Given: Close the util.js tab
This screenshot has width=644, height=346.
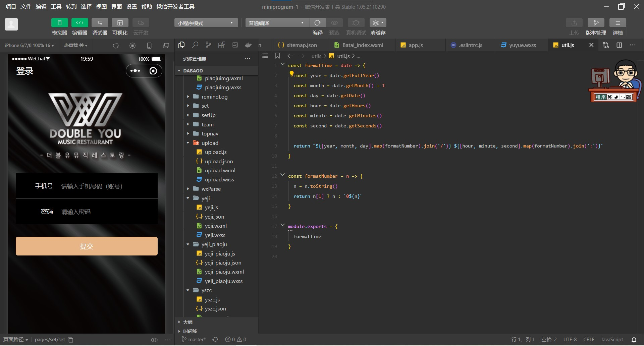Looking at the screenshot, I should pyautogui.click(x=591, y=45).
